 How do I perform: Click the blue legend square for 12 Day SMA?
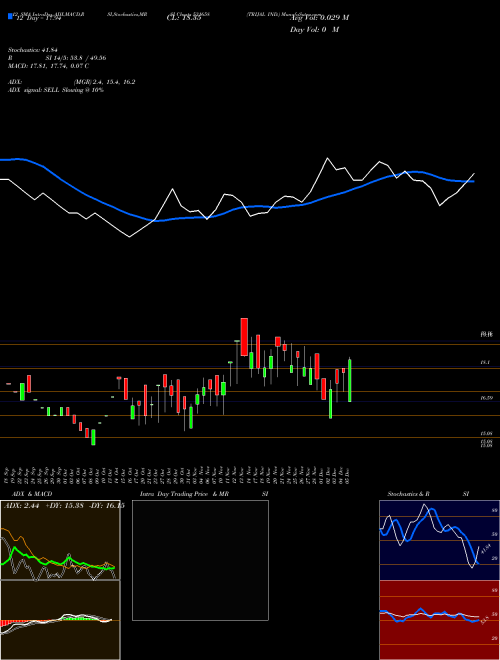click(10, 16)
